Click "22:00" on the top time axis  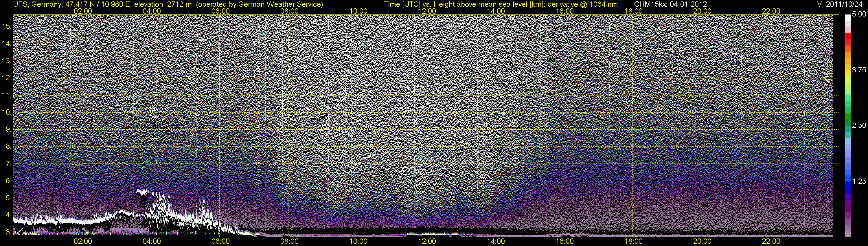click(771, 11)
